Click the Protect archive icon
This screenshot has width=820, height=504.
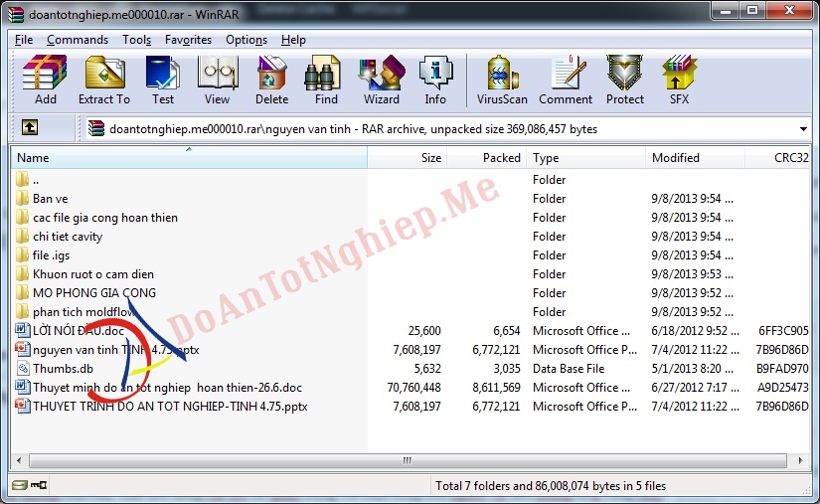click(625, 80)
